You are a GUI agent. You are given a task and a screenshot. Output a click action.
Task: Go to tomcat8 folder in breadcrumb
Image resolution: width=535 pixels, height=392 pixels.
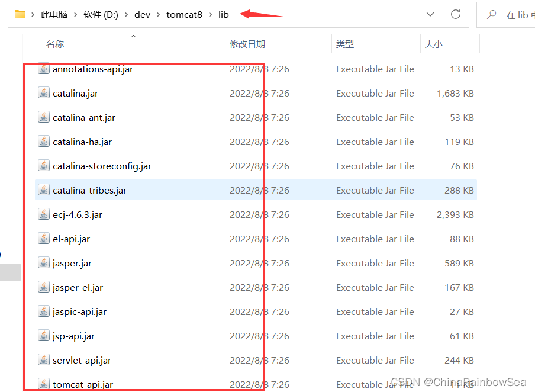(x=184, y=15)
